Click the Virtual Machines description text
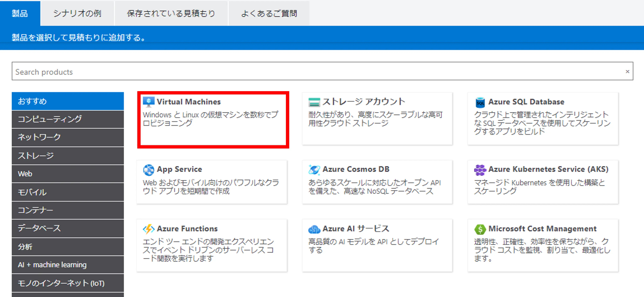This screenshot has width=644, height=297. (210, 119)
